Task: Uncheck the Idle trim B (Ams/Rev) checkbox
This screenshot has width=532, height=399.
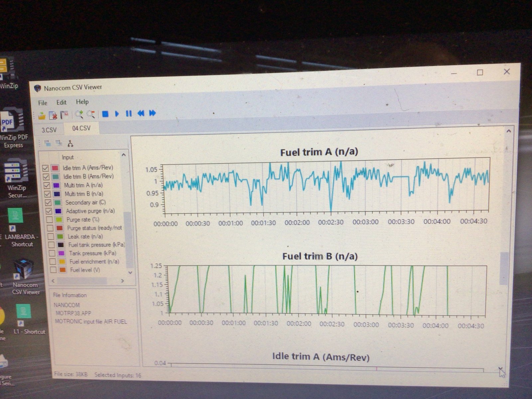Action: (46, 177)
